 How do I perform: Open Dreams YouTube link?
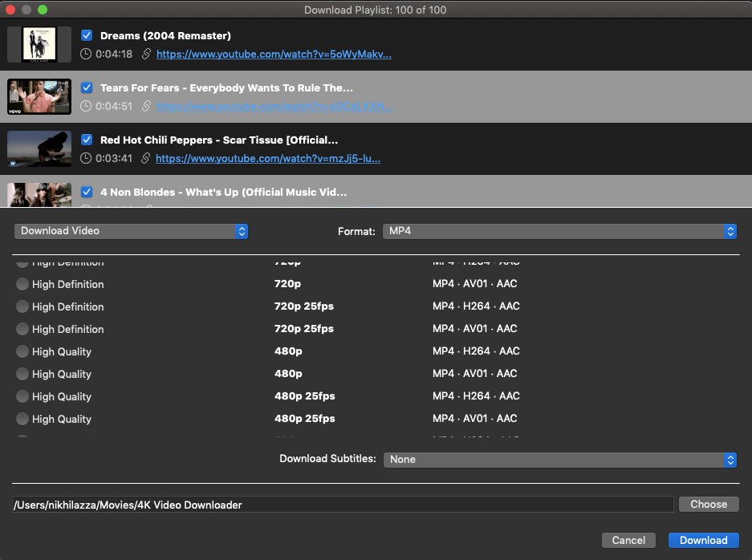[x=274, y=55]
